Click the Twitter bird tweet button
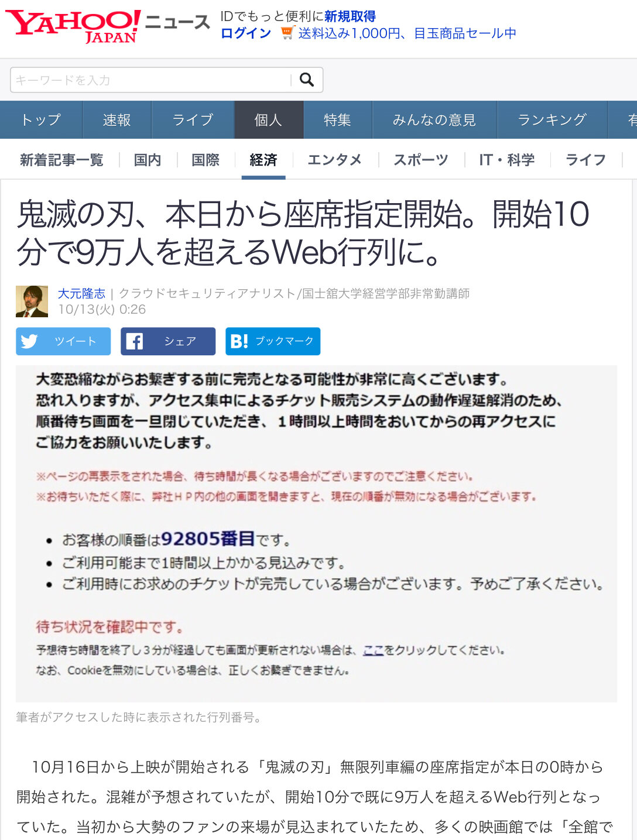Screen dimensions: 637x840 (x=63, y=341)
